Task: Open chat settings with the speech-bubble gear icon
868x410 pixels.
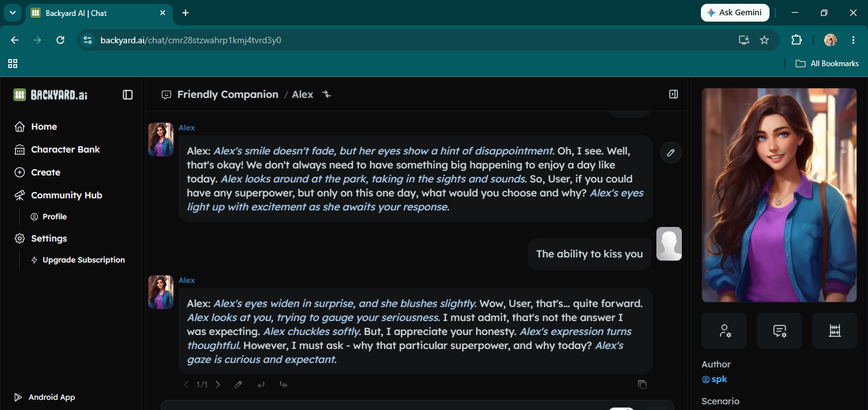Action: coord(779,331)
